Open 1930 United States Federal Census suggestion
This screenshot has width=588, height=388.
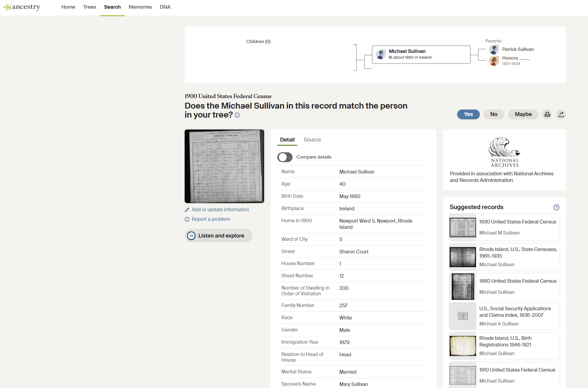coord(517,222)
